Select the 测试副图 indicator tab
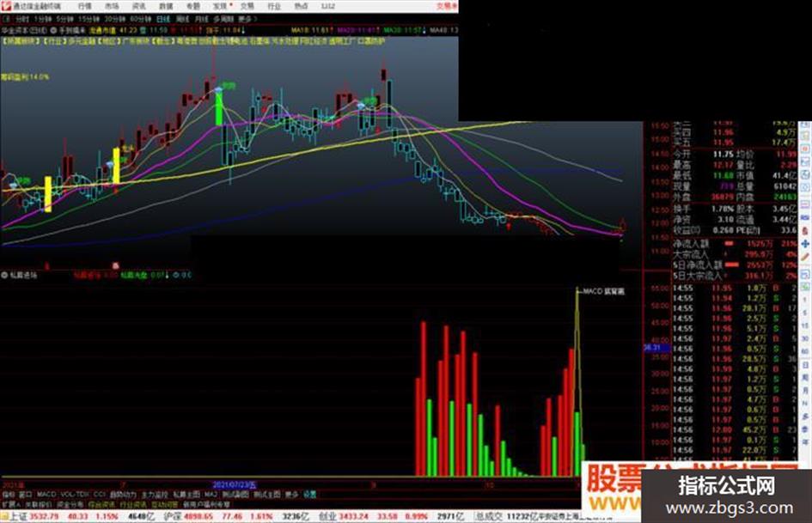Viewport: 812px width, 523px height. coord(235,495)
